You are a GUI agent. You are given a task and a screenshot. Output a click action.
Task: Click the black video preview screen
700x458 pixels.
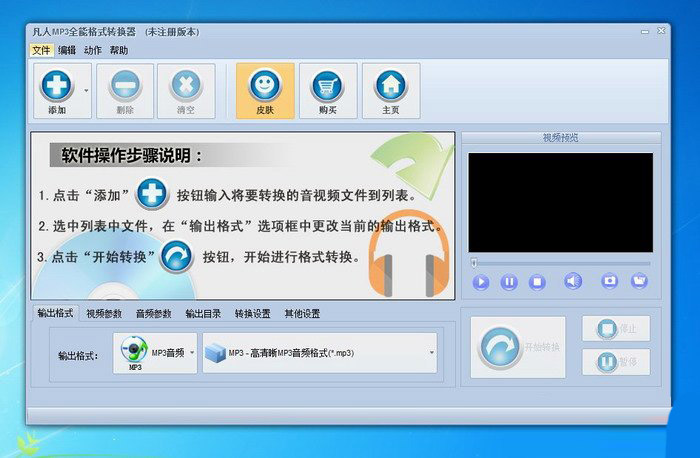coord(561,203)
